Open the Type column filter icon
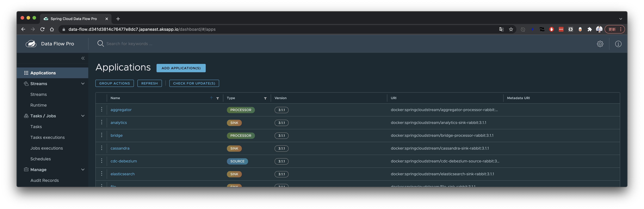The height and width of the screenshot is (209, 644). tap(265, 98)
